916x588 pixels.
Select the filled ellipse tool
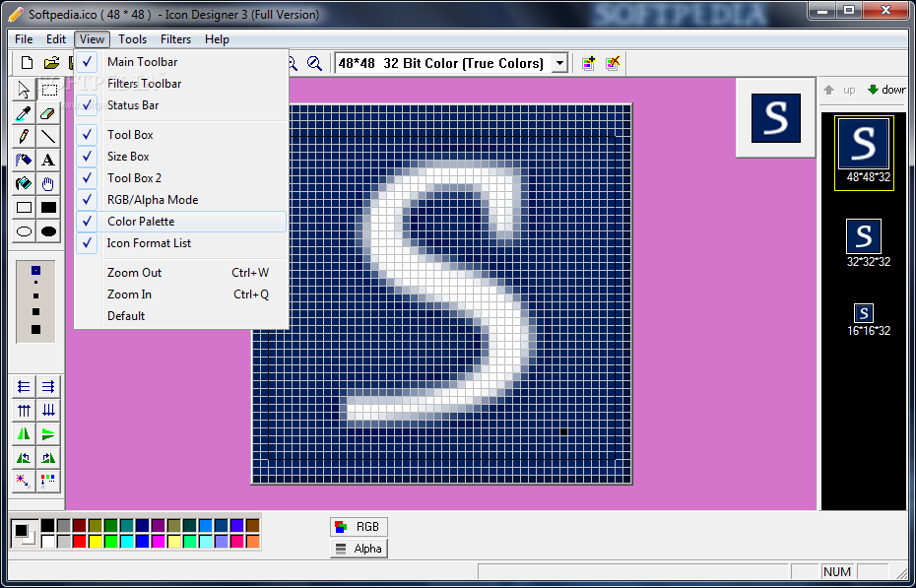(x=48, y=231)
